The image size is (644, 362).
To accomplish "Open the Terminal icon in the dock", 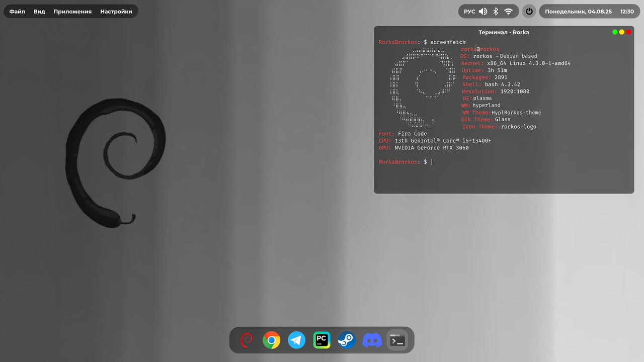I will 397,340.
